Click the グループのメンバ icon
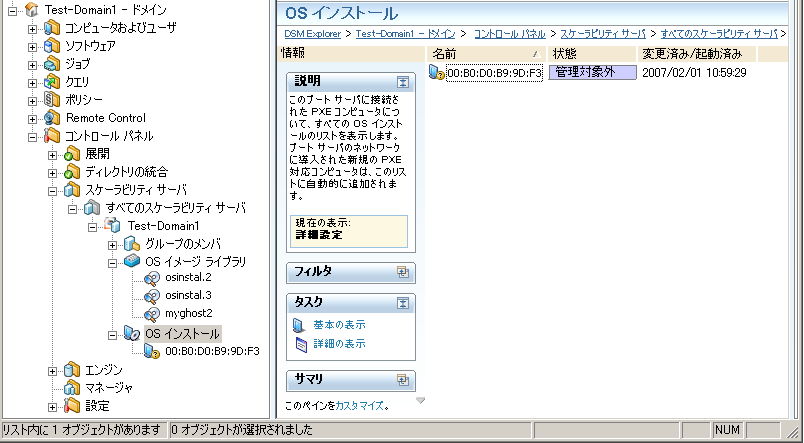The image size is (804, 443). [132, 244]
